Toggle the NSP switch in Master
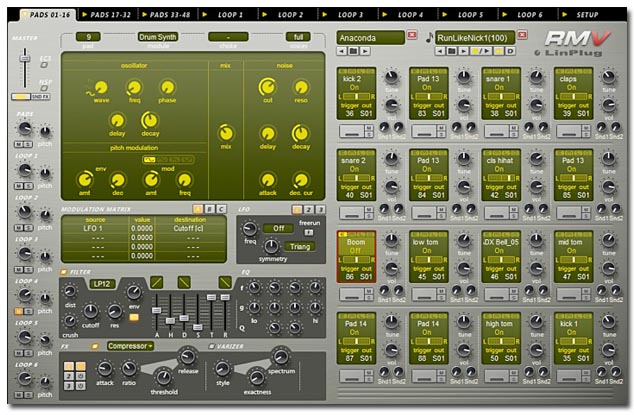The image size is (634, 415). coord(44,88)
